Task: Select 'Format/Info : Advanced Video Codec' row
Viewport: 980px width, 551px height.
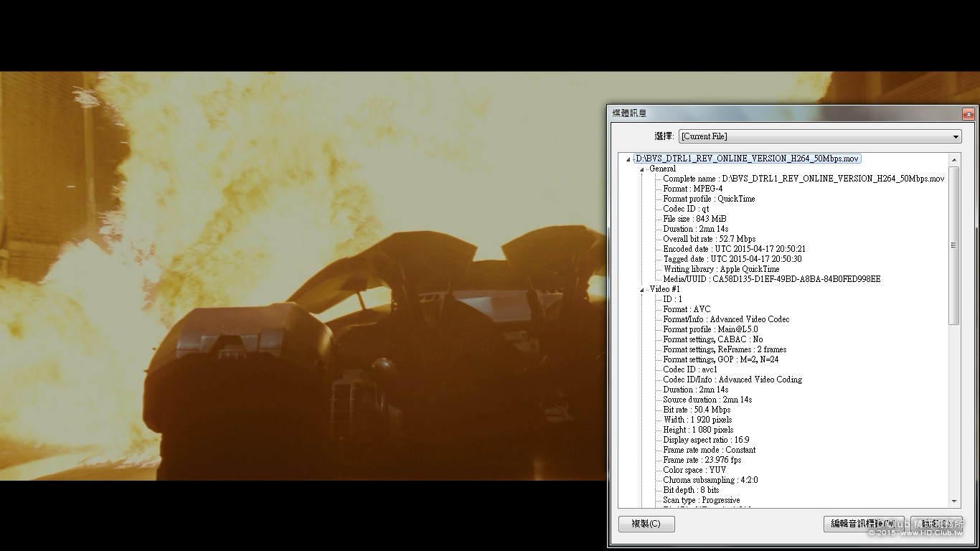Action: (x=726, y=319)
